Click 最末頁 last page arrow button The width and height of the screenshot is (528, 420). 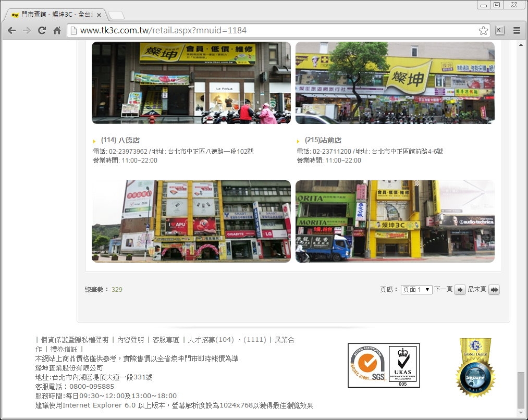(494, 289)
